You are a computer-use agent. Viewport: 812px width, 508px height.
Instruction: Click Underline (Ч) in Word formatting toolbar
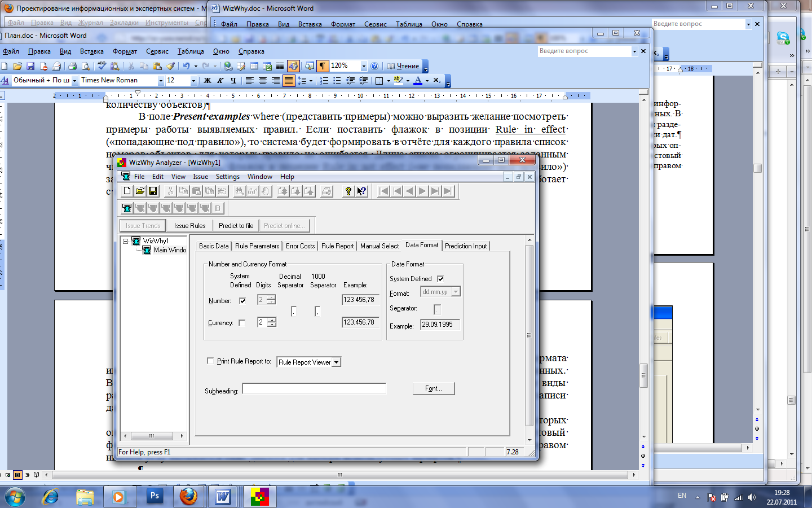[233, 81]
